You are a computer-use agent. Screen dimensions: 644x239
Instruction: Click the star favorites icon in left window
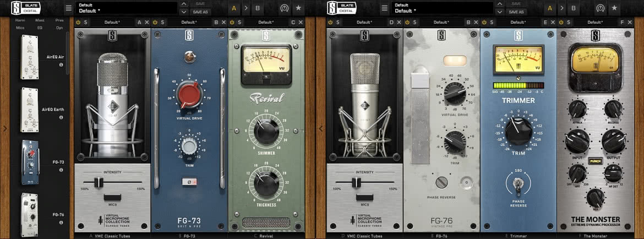pos(298,8)
